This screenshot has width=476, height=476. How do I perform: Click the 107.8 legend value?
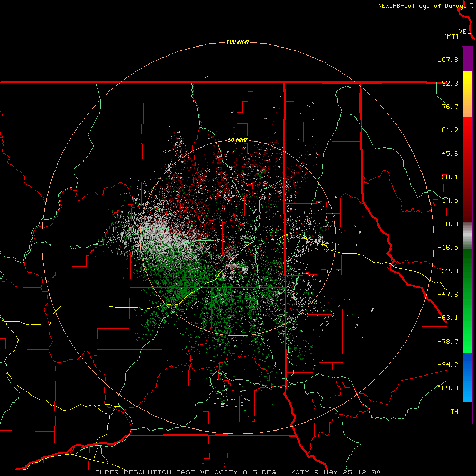coord(448,59)
